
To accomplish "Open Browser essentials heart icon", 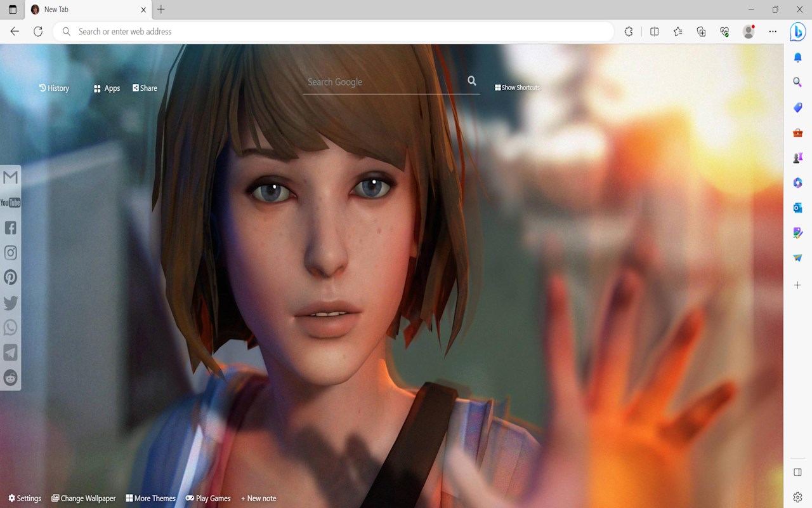I will (x=724, y=32).
